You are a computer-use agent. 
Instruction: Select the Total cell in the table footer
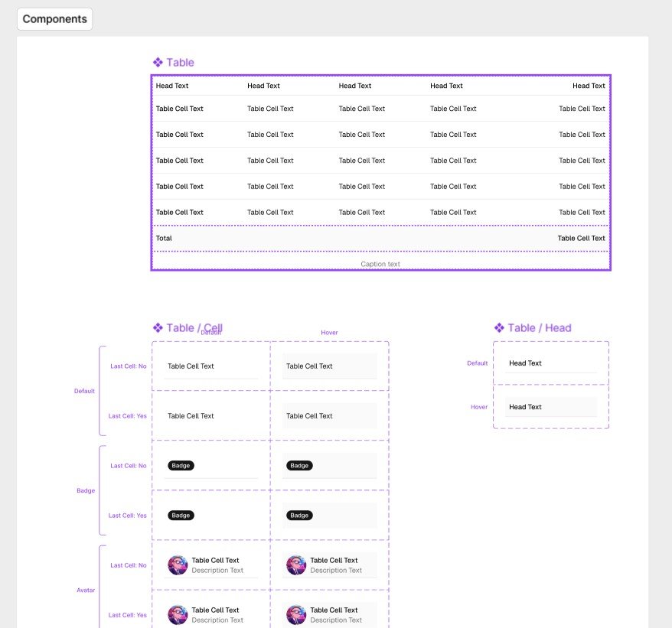(165, 238)
